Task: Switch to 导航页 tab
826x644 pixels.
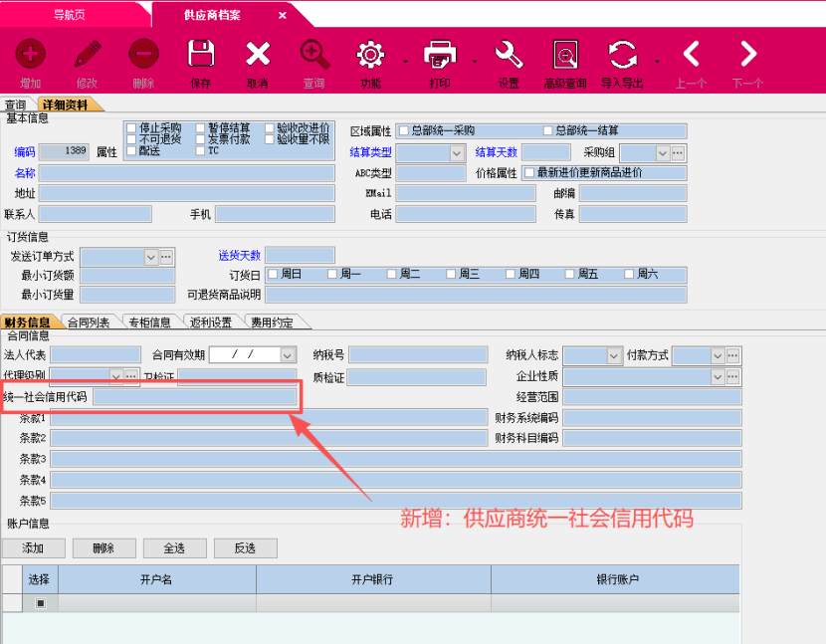Action: pos(70,14)
